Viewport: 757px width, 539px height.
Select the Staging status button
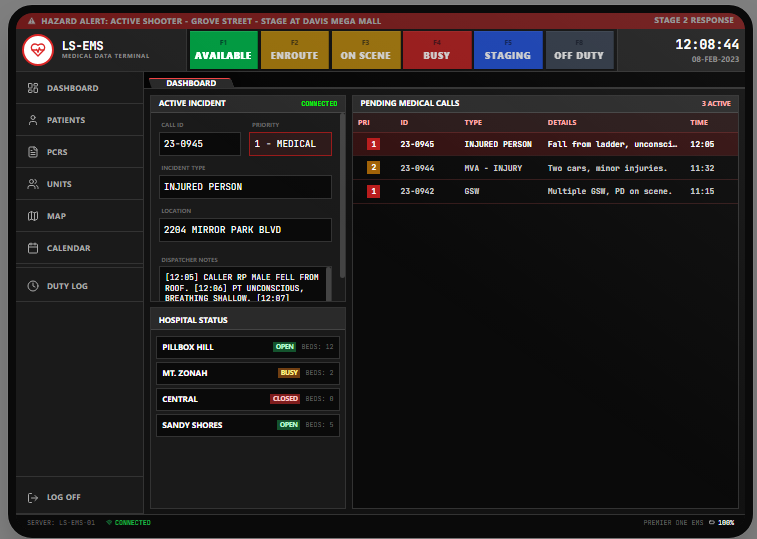point(507,50)
